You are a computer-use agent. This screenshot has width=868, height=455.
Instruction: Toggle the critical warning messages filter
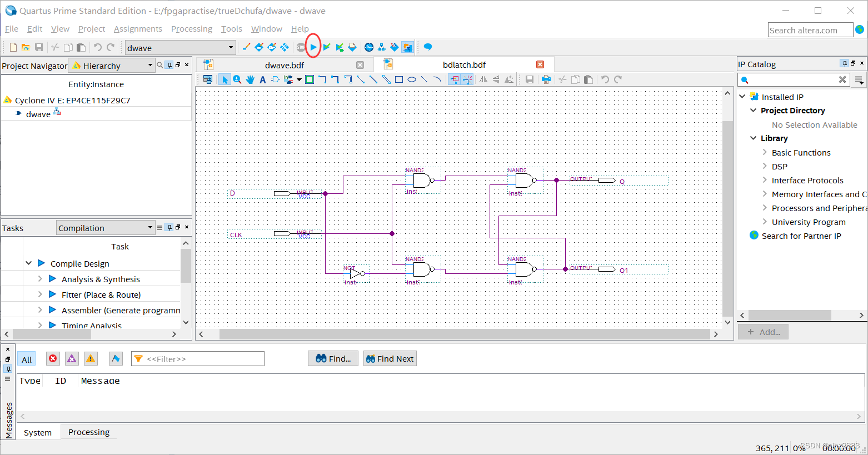pos(72,359)
